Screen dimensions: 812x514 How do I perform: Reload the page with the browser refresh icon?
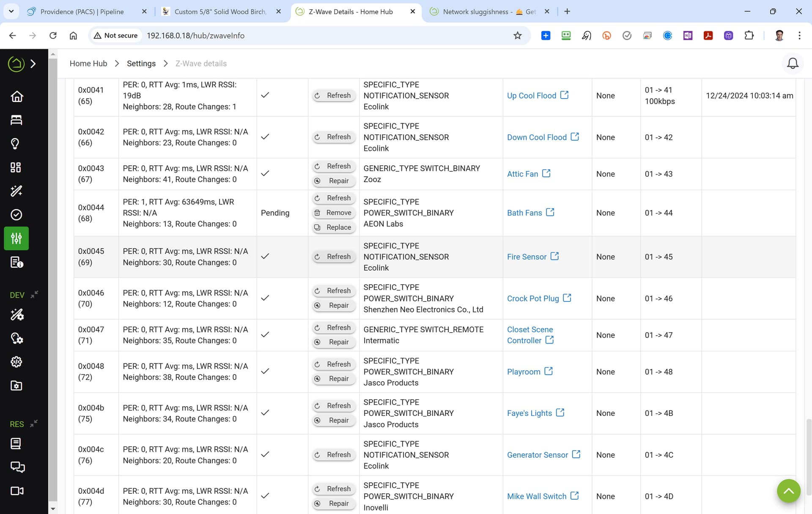(x=53, y=36)
